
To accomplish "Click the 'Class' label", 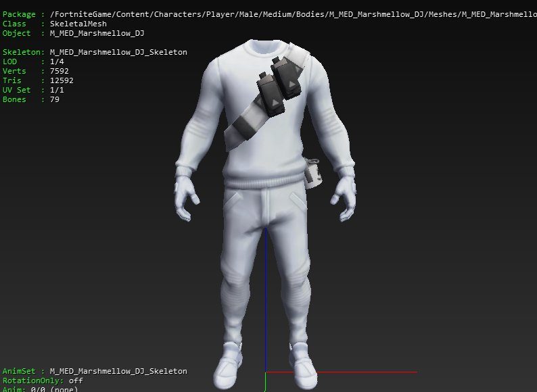I will (14, 24).
